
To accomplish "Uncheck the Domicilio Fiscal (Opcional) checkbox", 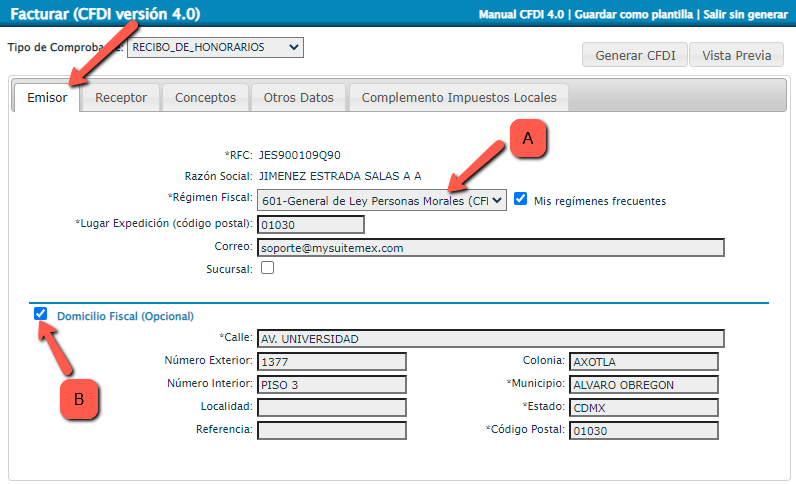I will 41,314.
